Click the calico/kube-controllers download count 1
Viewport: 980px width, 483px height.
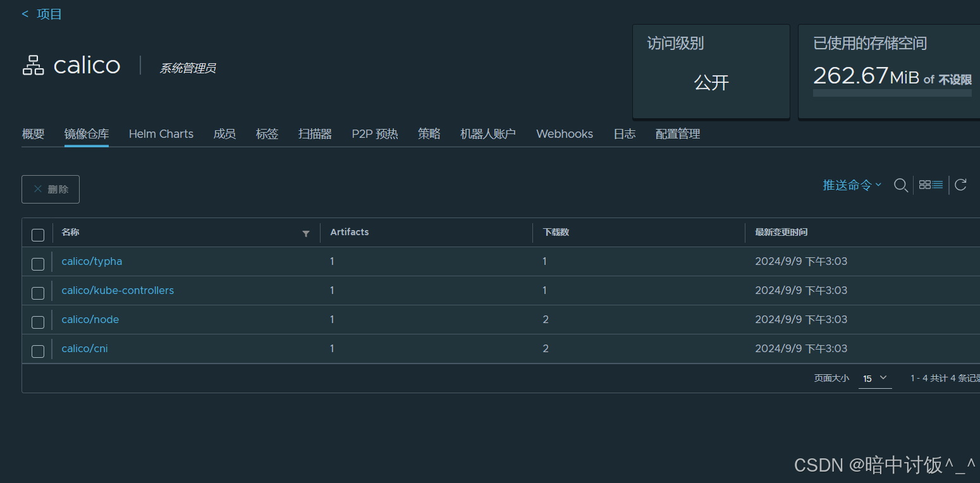click(545, 290)
